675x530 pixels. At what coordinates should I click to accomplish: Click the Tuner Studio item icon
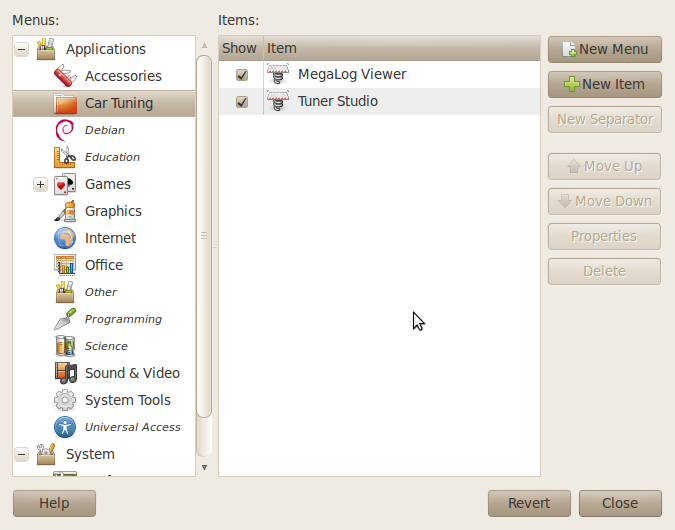click(x=278, y=101)
